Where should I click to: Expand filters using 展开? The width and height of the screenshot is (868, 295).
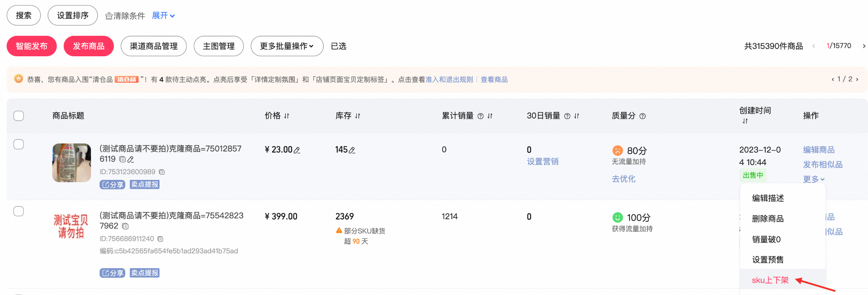[163, 15]
